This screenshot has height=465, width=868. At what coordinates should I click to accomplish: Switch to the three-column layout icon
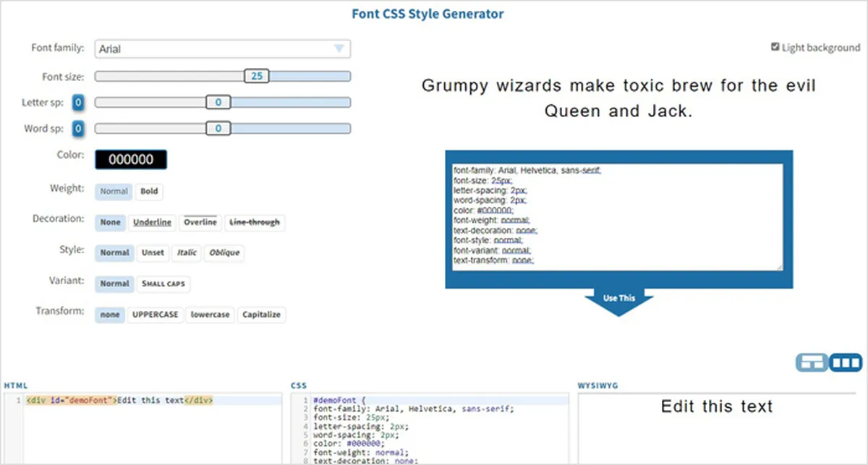point(845,362)
